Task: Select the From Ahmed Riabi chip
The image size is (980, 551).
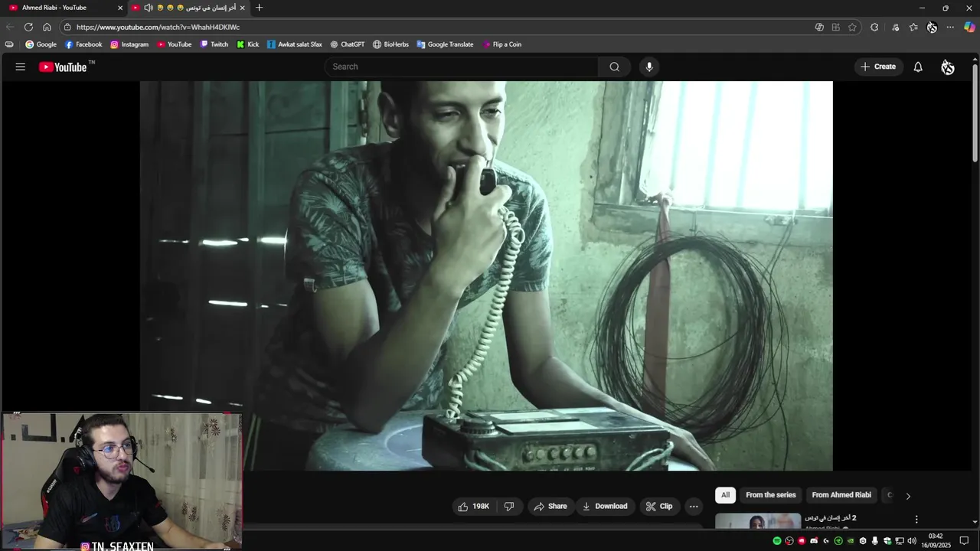Action: pos(841,495)
